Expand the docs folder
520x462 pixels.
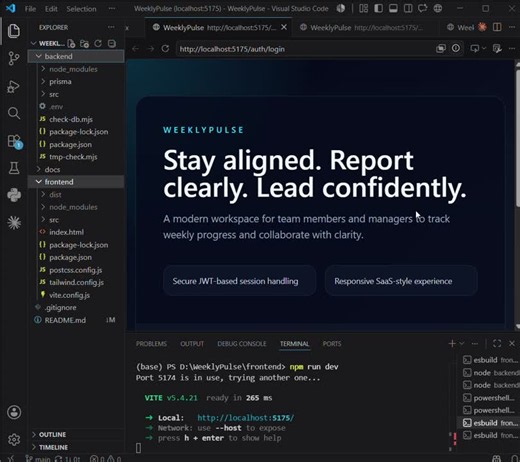coord(76,169)
